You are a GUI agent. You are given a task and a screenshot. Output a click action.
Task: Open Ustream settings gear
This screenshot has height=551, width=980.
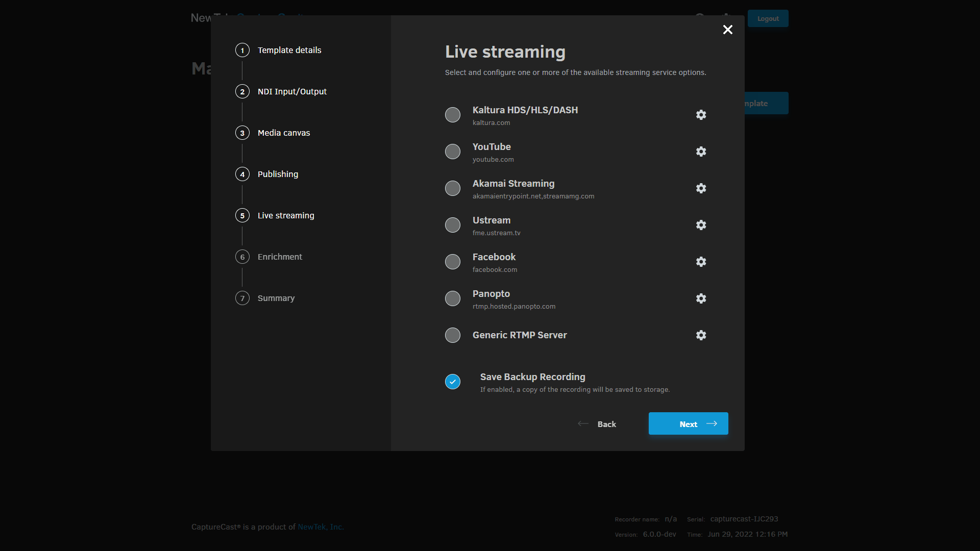701,225
